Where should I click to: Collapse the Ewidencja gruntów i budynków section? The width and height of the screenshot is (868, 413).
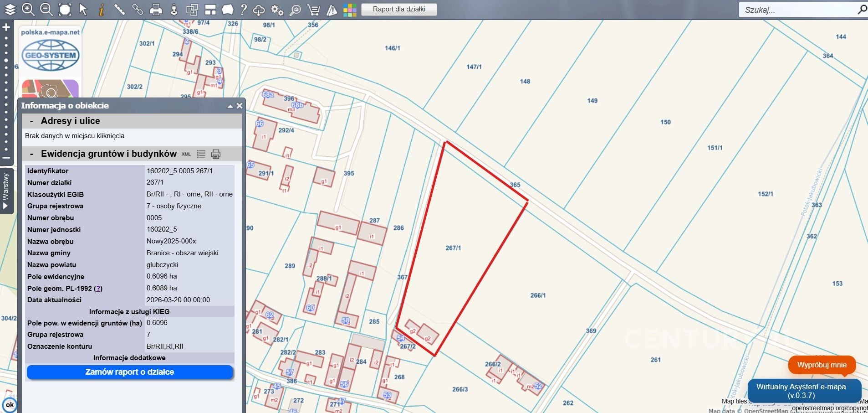point(31,154)
